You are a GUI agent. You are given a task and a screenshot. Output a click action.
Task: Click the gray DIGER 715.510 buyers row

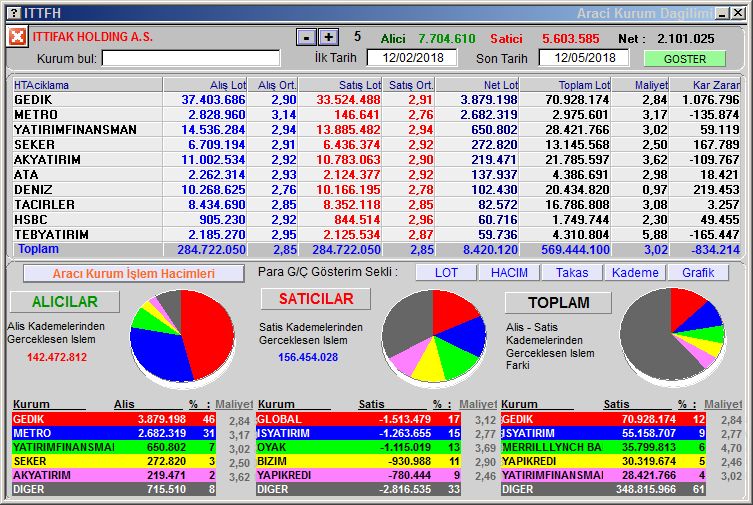point(114,489)
